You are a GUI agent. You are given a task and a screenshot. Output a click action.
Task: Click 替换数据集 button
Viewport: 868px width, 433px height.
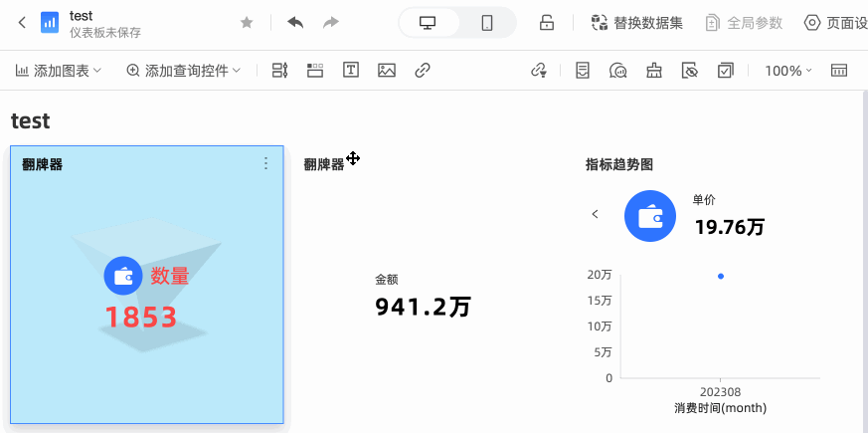[x=636, y=22]
